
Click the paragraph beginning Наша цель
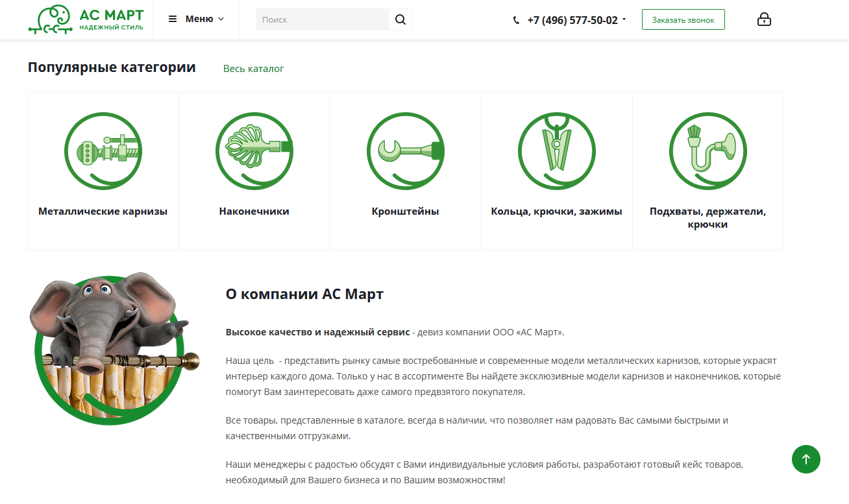coord(504,376)
